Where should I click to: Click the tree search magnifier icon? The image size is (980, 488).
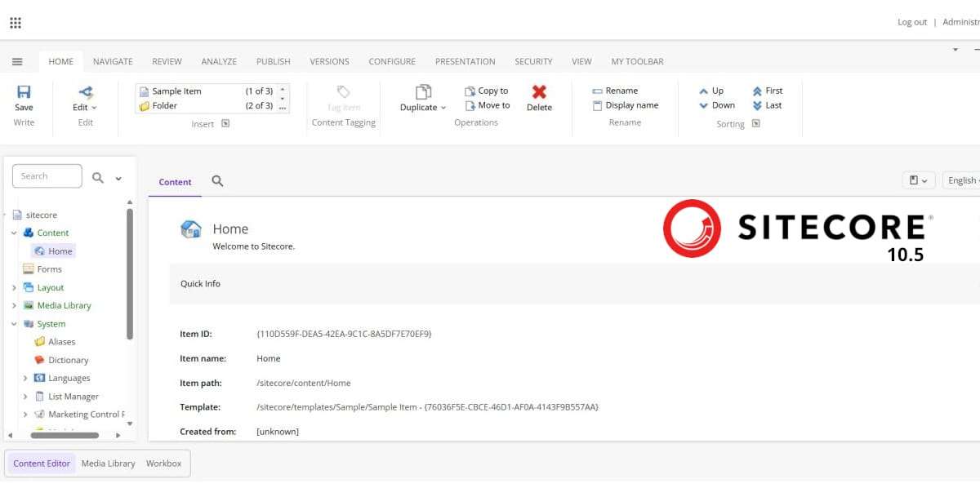98,177
